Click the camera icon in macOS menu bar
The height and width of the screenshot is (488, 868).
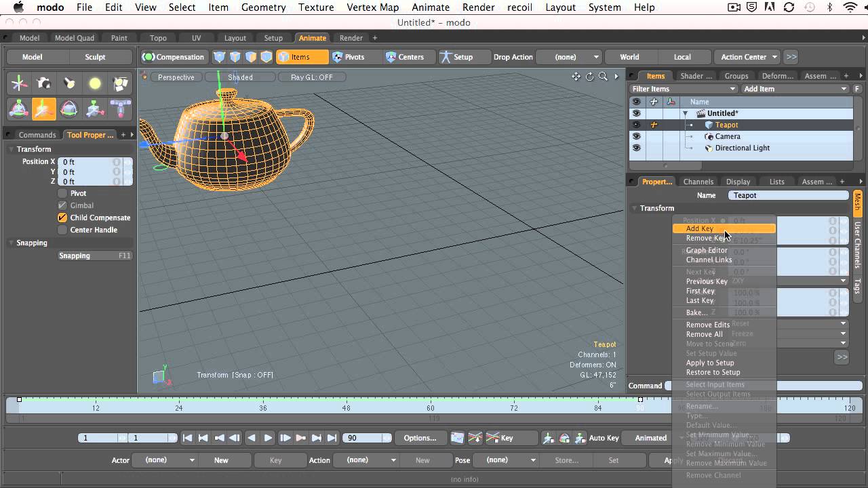coord(734,7)
